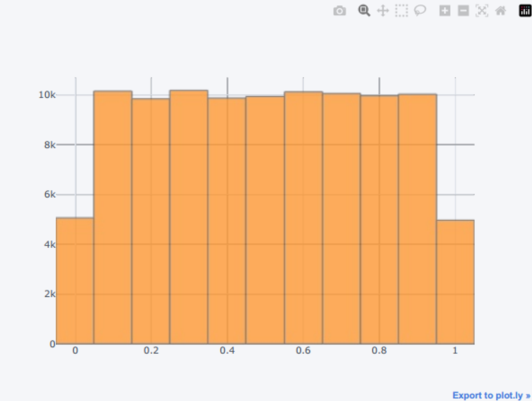Open the Export to plot.ly link
Viewport: 532px width, 401px height.
pyautogui.click(x=491, y=395)
